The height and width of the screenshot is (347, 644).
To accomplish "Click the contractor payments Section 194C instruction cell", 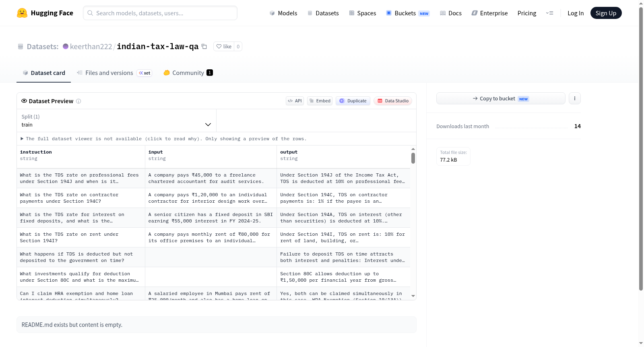I will point(81,198).
